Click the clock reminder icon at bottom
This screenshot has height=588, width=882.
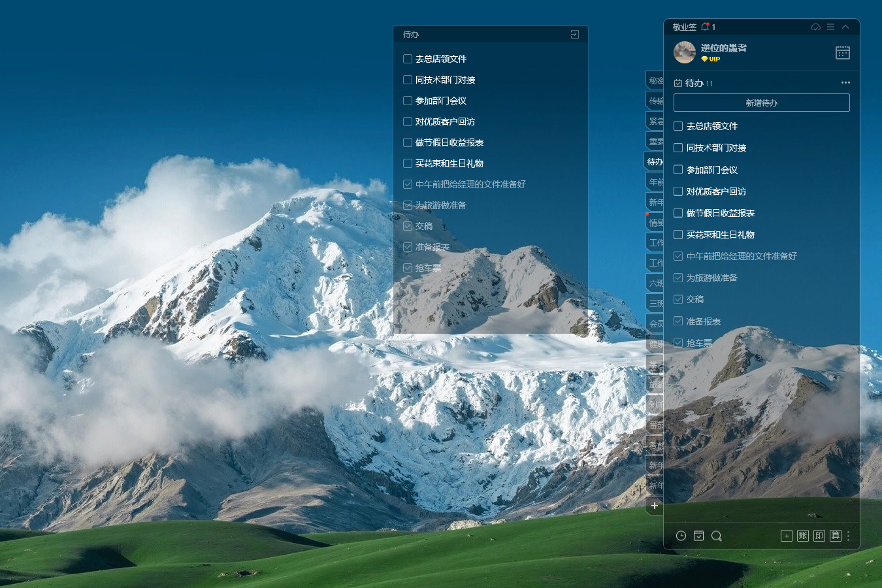pos(681,536)
